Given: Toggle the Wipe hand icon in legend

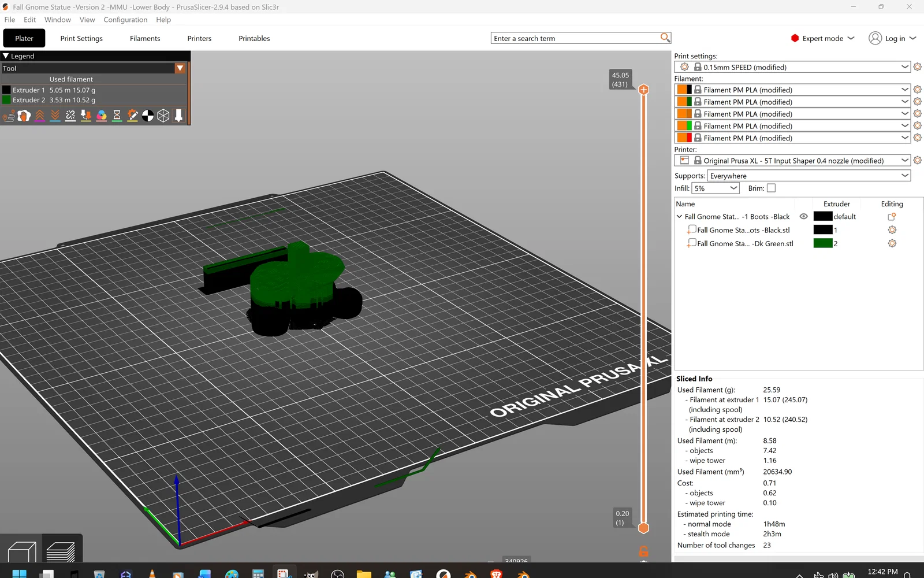Looking at the screenshot, I should point(24,116).
